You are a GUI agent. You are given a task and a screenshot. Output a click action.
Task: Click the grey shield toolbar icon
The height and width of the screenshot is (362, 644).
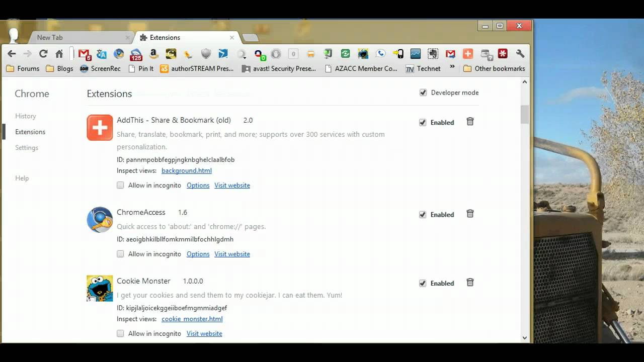(x=206, y=54)
